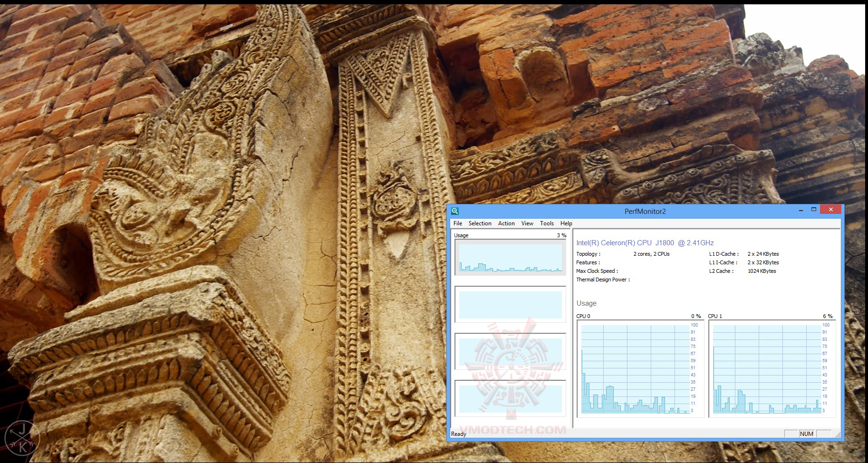Click the "Usage" heading above the CPU graphs
The height and width of the screenshot is (463, 868).
(x=587, y=303)
